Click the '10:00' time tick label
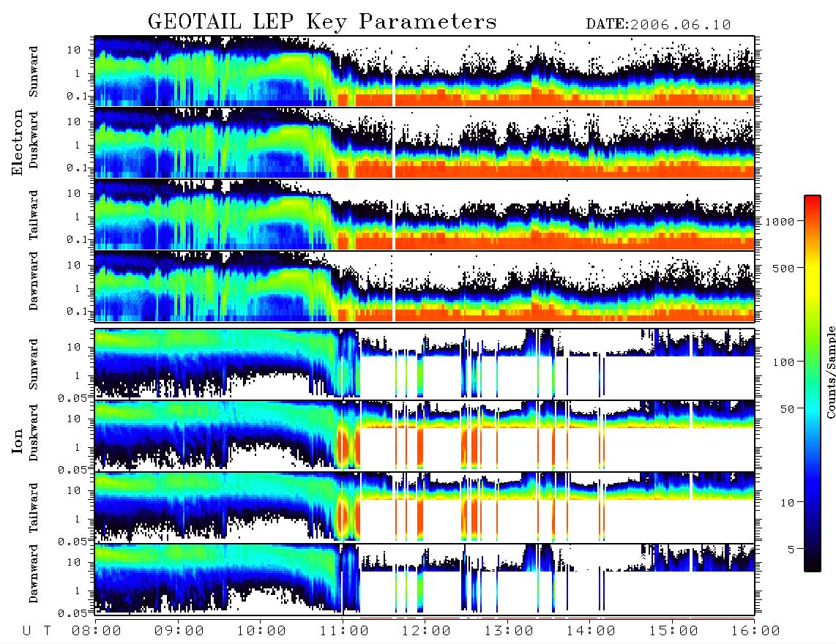This screenshot has height=644, width=836. click(261, 632)
